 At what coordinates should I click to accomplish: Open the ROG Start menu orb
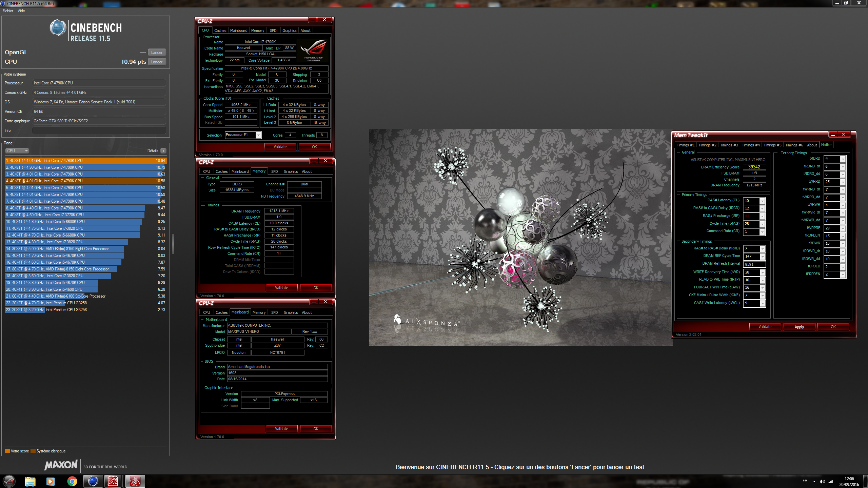click(x=9, y=481)
